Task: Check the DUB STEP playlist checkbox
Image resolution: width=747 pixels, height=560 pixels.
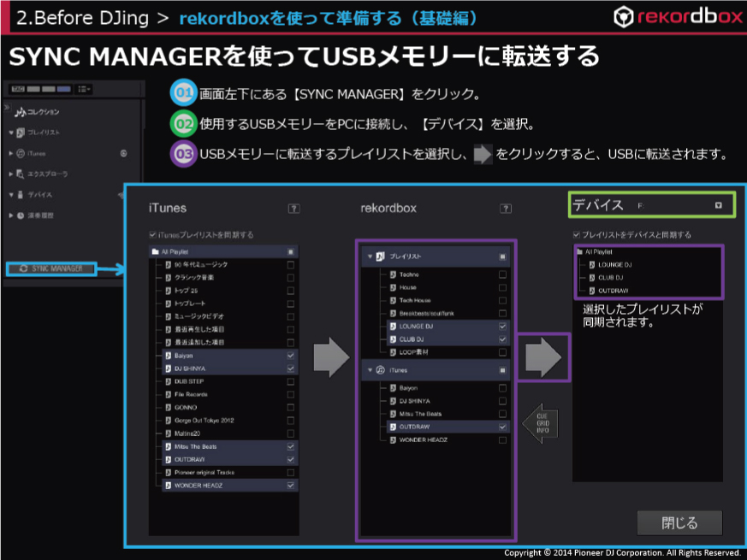Action: click(x=291, y=381)
